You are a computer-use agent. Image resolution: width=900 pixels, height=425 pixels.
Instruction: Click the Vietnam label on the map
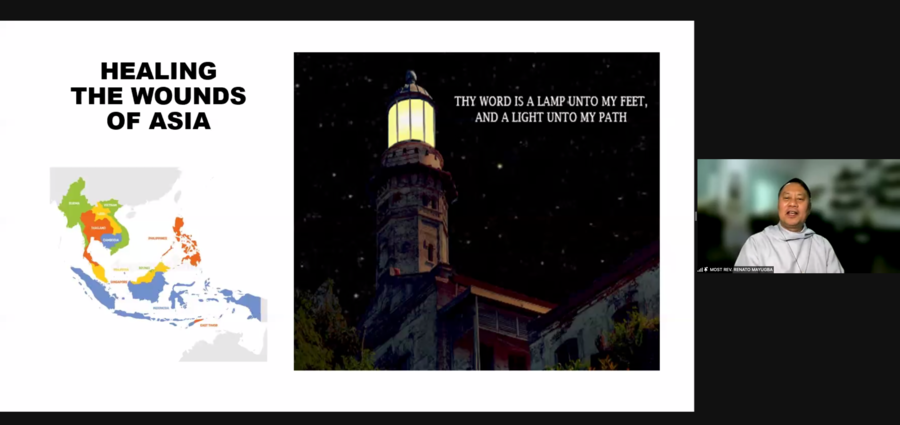(110, 204)
